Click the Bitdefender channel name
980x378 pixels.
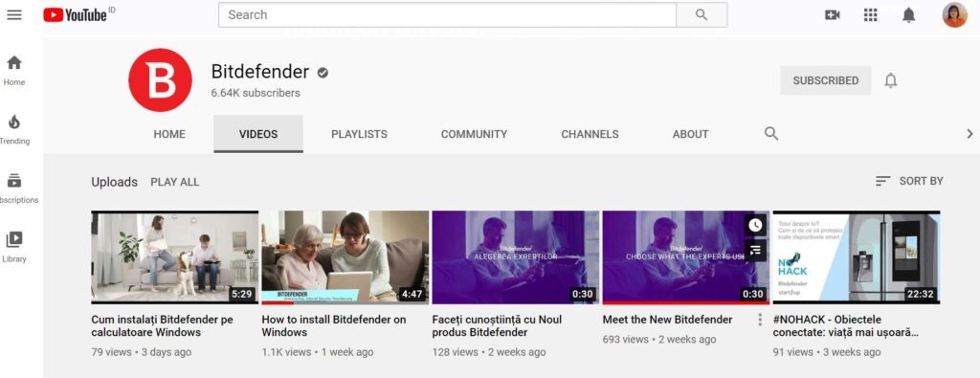tap(260, 72)
